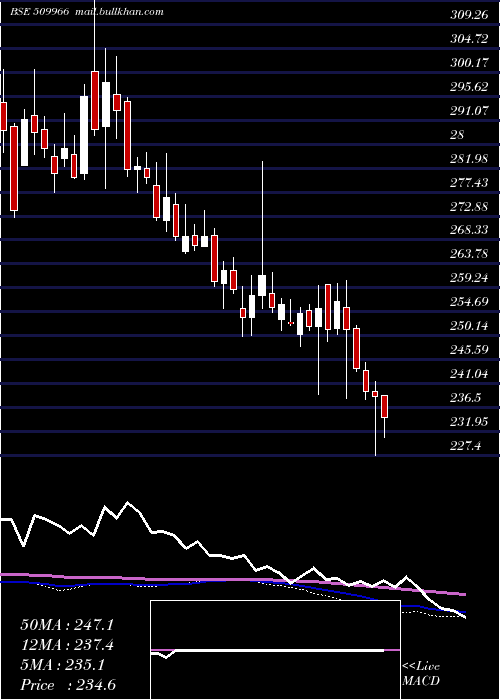Click the 5MA : 235.1 readout
This screenshot has height=700, width=500.
click(63, 665)
